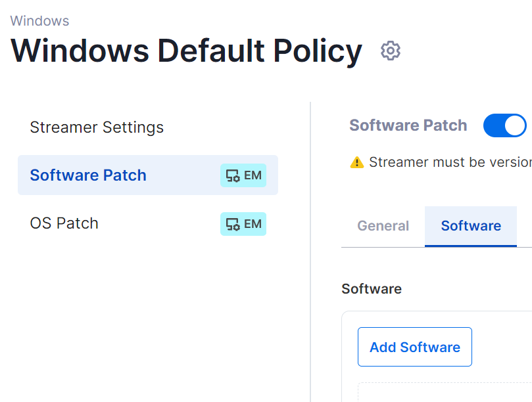The width and height of the screenshot is (532, 402).
Task: Open Streamer Settings from the sidebar
Action: coord(97,127)
